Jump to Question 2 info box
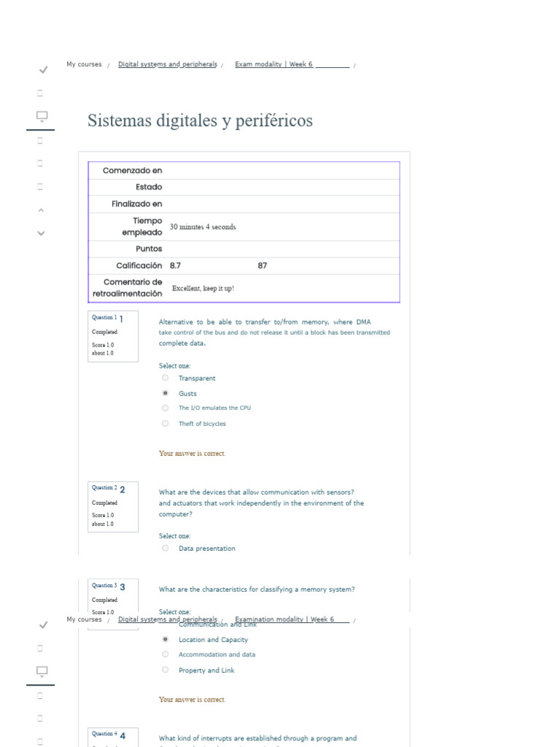 (x=113, y=507)
